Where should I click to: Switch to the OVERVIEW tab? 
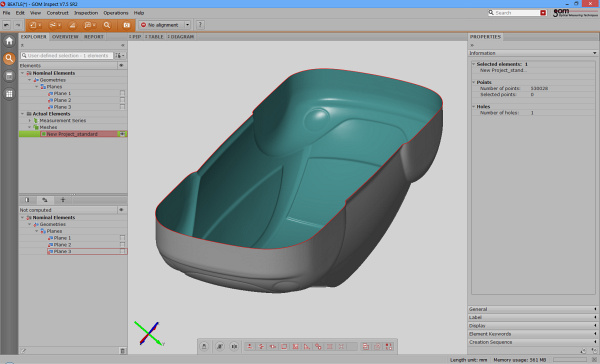tap(65, 37)
